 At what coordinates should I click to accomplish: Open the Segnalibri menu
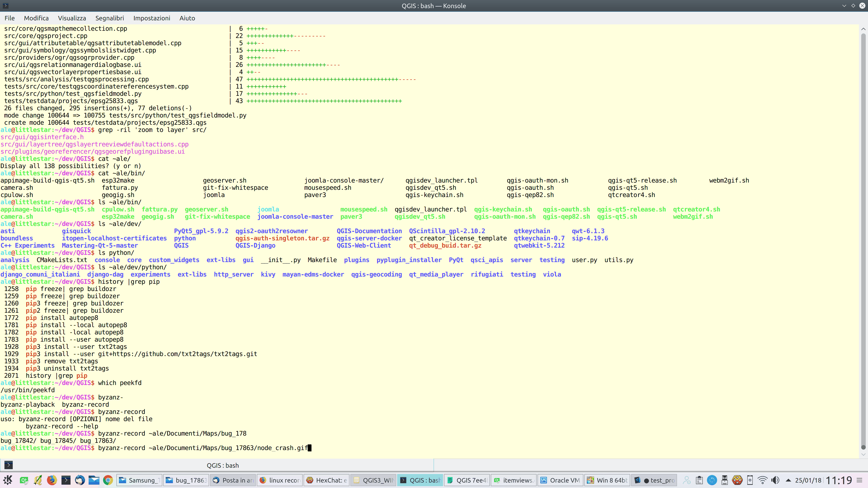[x=109, y=18]
